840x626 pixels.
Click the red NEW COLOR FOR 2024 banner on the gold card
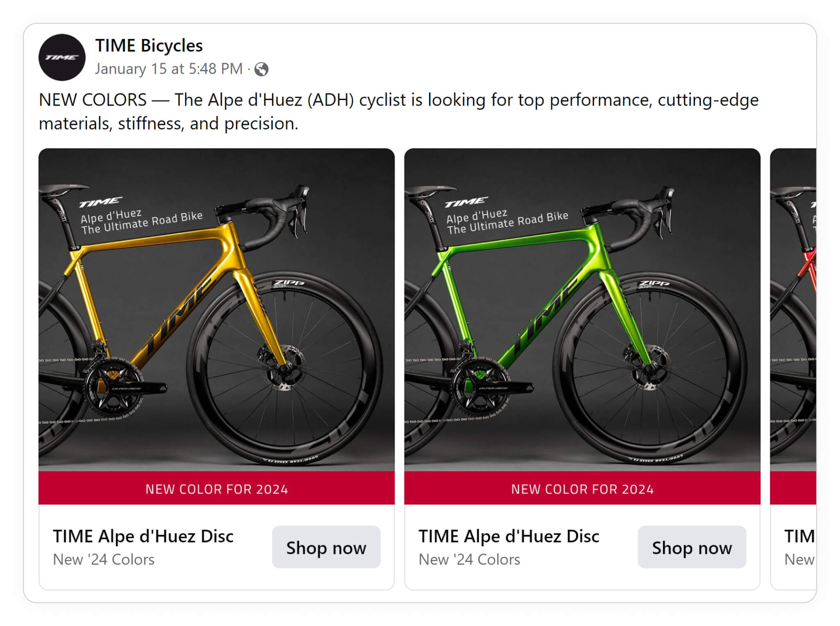tap(216, 488)
